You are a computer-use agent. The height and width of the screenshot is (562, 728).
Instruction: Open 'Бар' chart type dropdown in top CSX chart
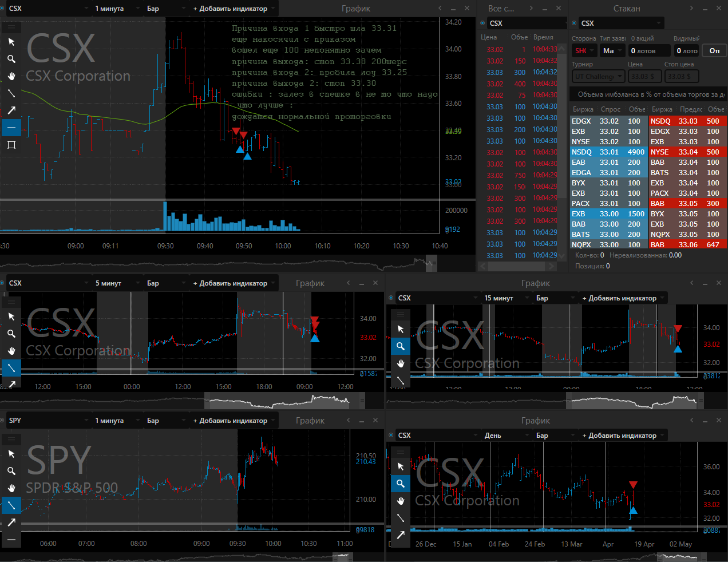click(x=166, y=9)
